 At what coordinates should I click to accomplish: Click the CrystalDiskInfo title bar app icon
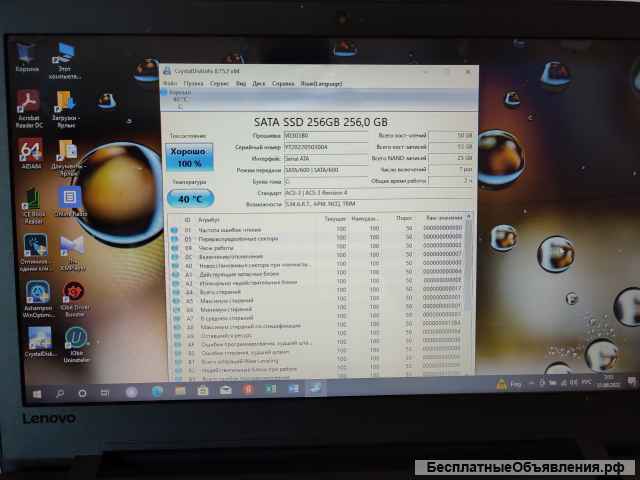[x=167, y=71]
